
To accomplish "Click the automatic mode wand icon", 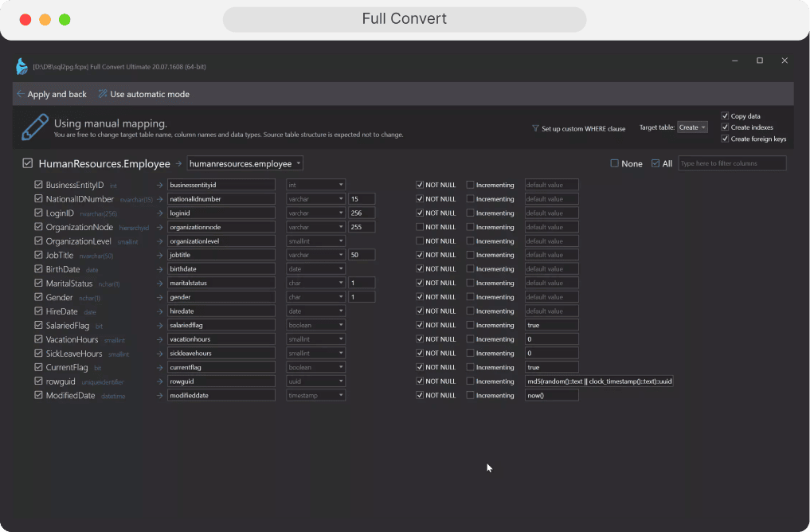I will click(x=103, y=94).
